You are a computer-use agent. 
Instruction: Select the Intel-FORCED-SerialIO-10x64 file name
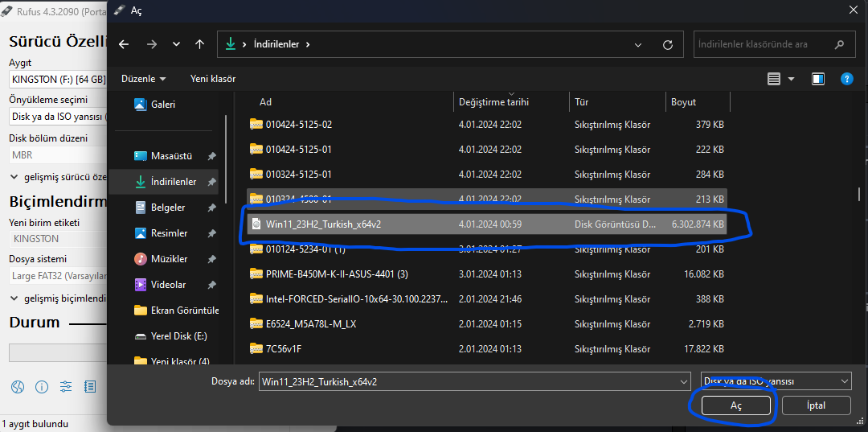coord(357,298)
